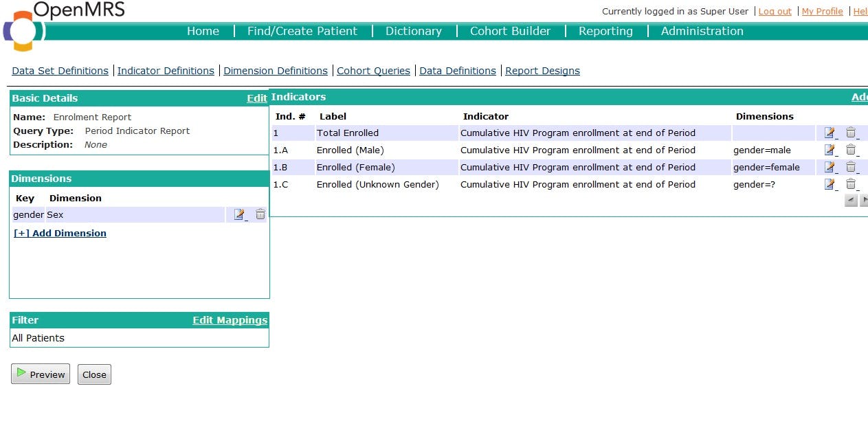This screenshot has width=868, height=439.
Task: Edit the Sex dimension entry
Action: point(239,214)
